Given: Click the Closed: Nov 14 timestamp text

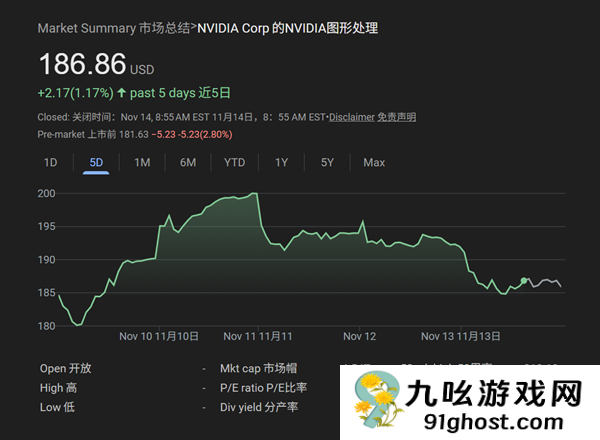Looking at the screenshot, I should pos(181,117).
